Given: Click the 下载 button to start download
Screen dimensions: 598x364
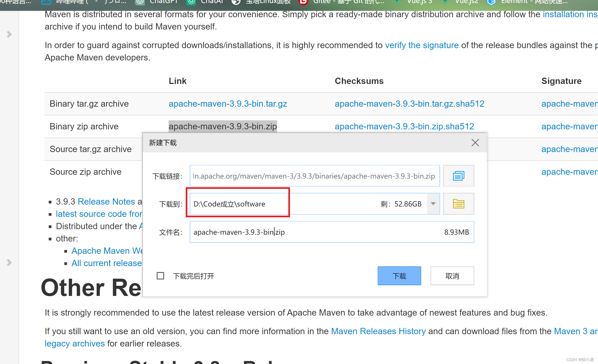Looking at the screenshot, I should (x=399, y=276).
